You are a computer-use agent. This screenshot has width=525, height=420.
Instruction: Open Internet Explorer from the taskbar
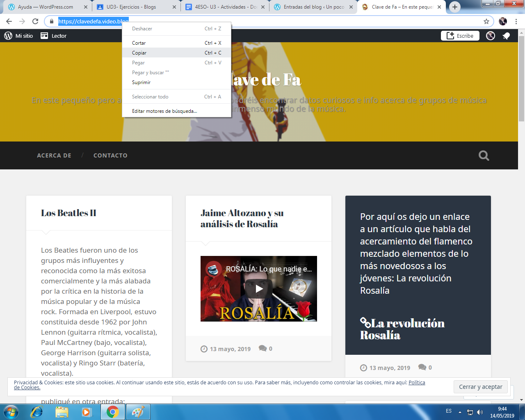click(x=37, y=411)
